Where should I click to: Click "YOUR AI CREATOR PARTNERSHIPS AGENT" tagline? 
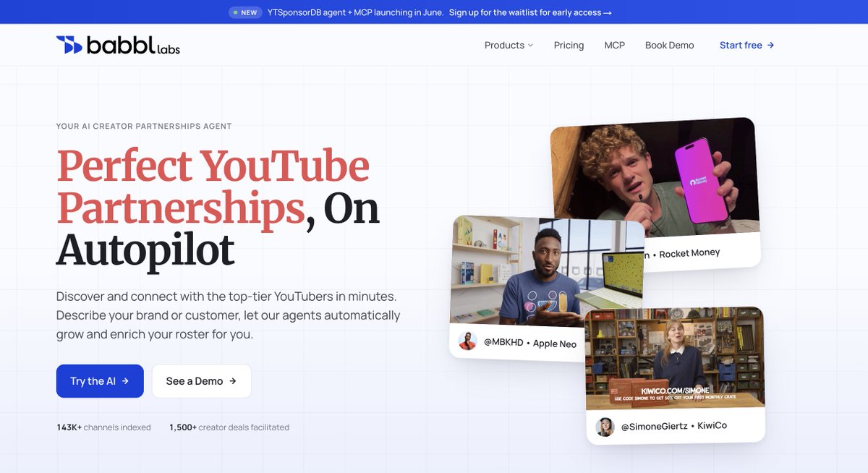(144, 126)
